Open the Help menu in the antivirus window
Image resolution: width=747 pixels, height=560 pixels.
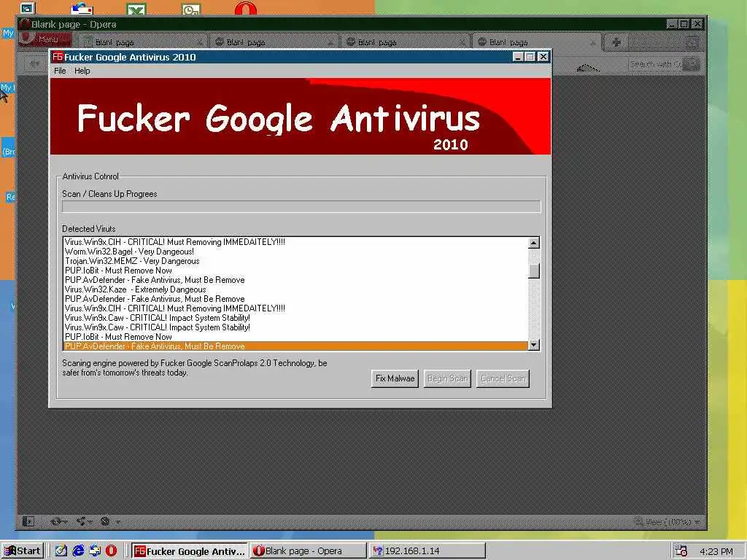(x=82, y=71)
